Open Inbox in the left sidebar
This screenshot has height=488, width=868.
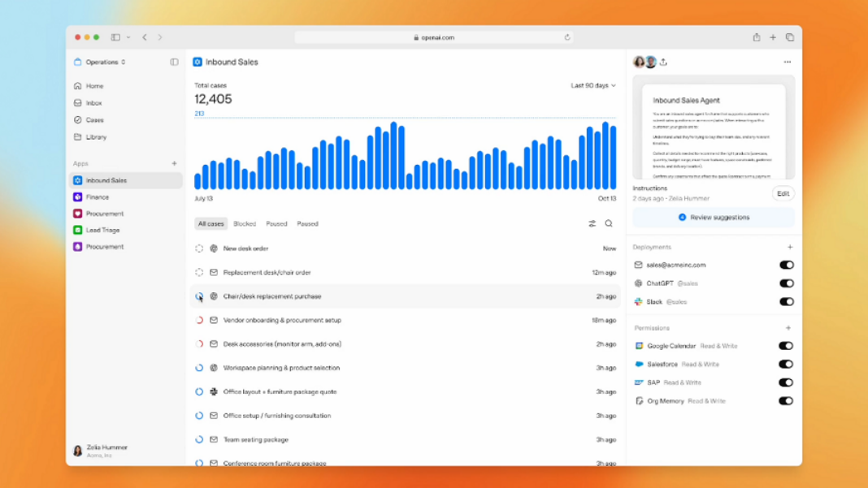coord(93,103)
